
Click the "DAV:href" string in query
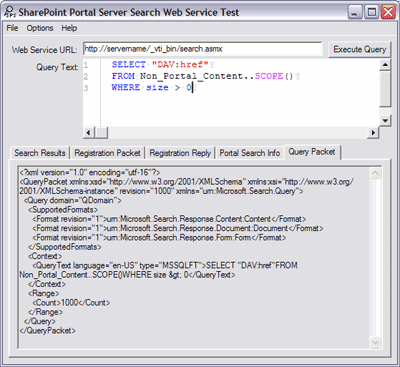[180, 64]
